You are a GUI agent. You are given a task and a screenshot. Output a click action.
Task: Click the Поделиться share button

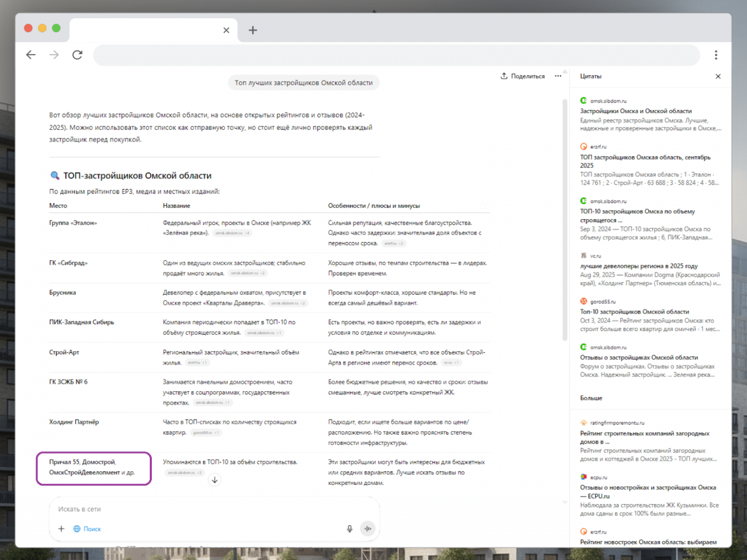click(x=523, y=76)
